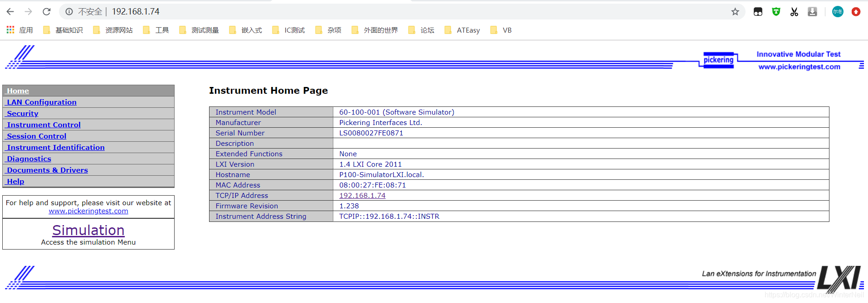Click the browser forward arrow
The width and height of the screenshot is (868, 303).
28,12
